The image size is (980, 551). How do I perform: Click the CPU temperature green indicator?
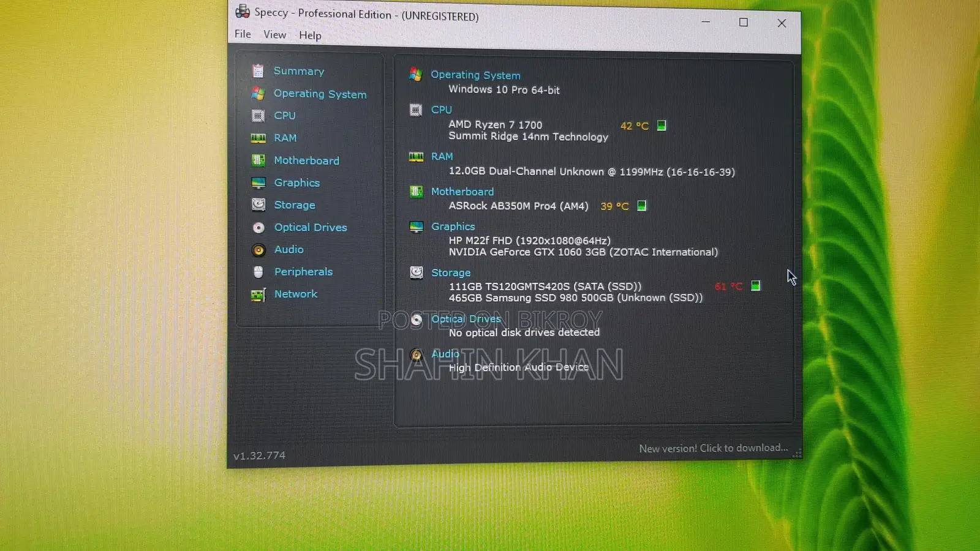tap(661, 126)
